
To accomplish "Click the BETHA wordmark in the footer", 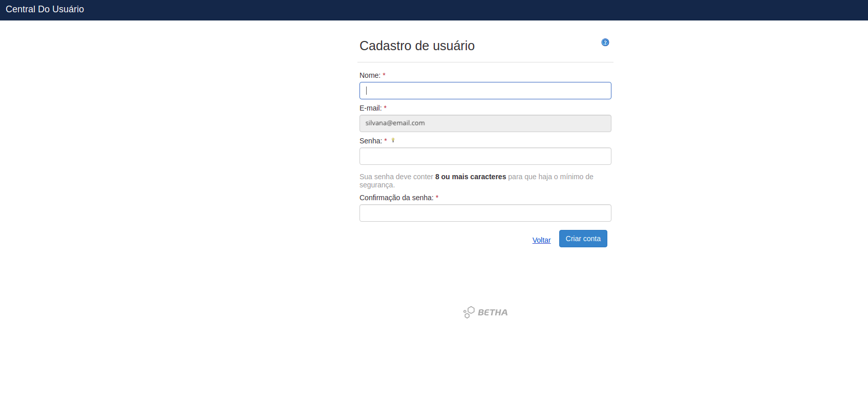I will tap(492, 312).
